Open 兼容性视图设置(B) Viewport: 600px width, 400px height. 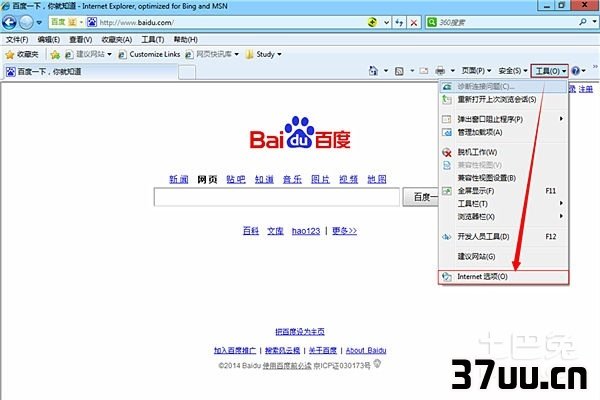pos(503,178)
